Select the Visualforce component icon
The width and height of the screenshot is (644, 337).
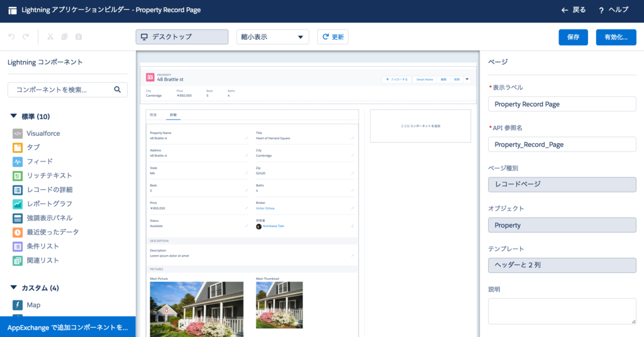[x=17, y=133]
